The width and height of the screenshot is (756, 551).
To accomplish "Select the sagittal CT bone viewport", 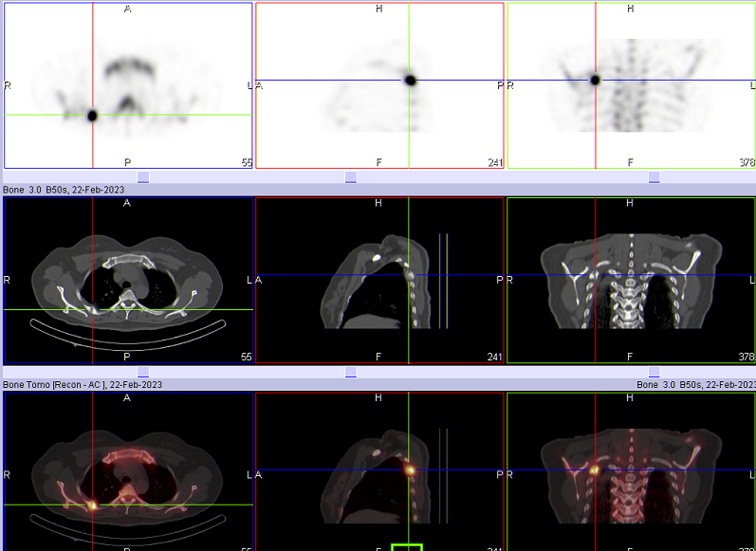I will coord(379,280).
